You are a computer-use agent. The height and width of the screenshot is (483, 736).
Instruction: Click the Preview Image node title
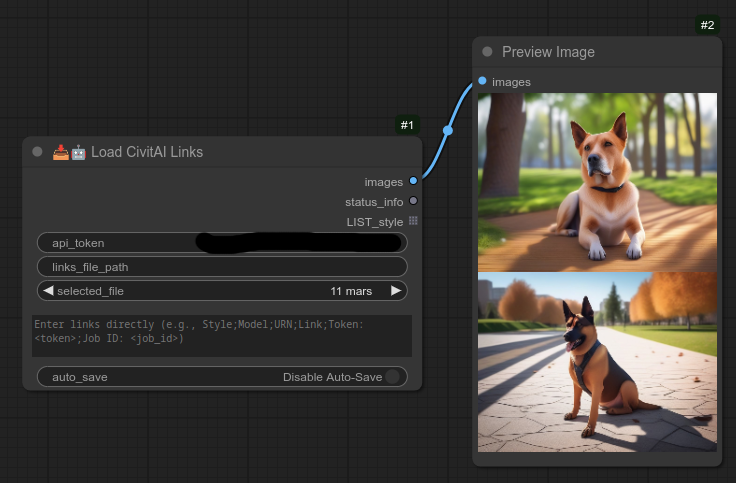548,52
